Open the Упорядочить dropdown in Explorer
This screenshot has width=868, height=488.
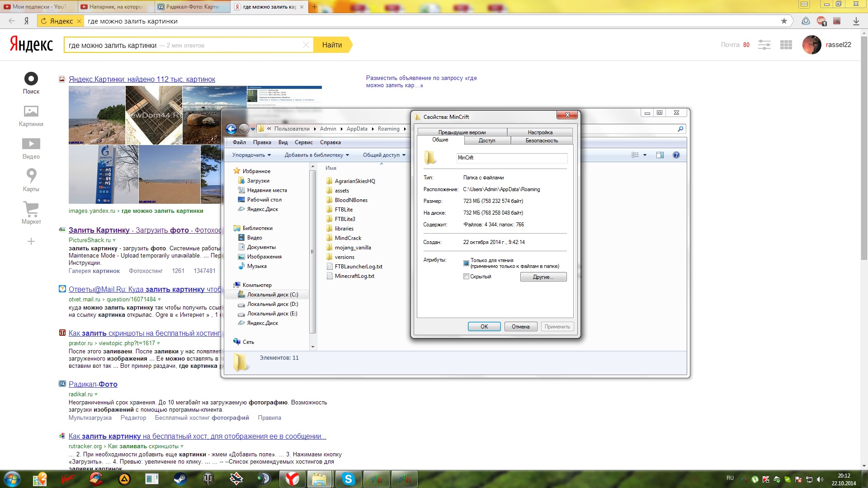[x=251, y=155]
